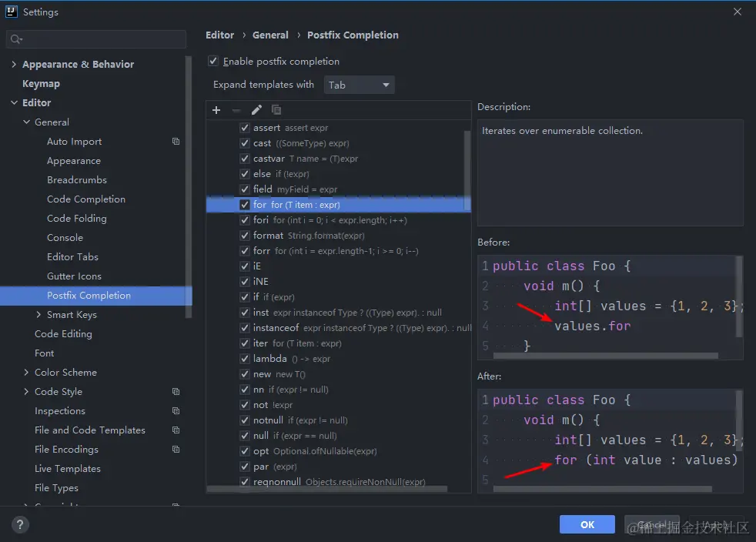Select the format String.format(expr) row
This screenshot has width=756, height=542.
tap(339, 236)
